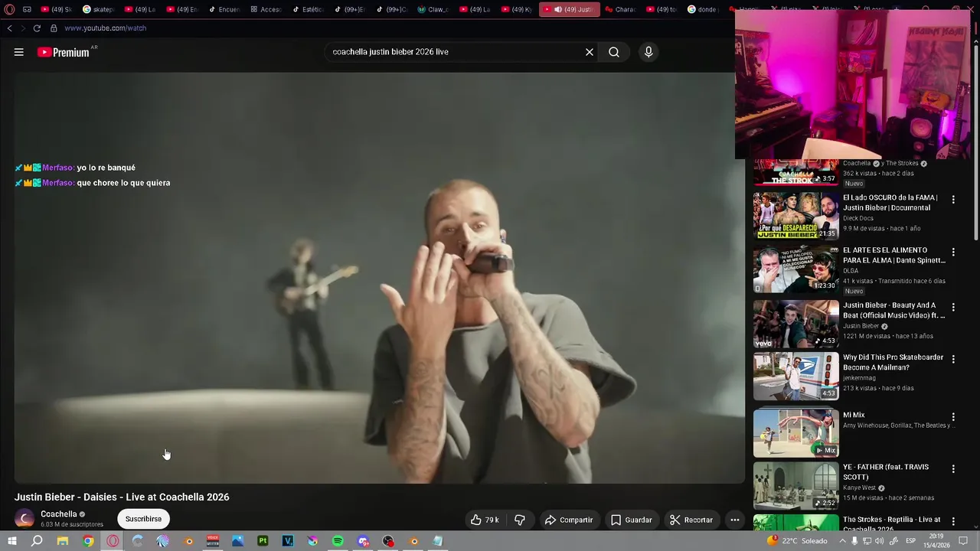Switch to the Estética TikTok tab
The width and height of the screenshot is (980, 551).
tap(308, 9)
